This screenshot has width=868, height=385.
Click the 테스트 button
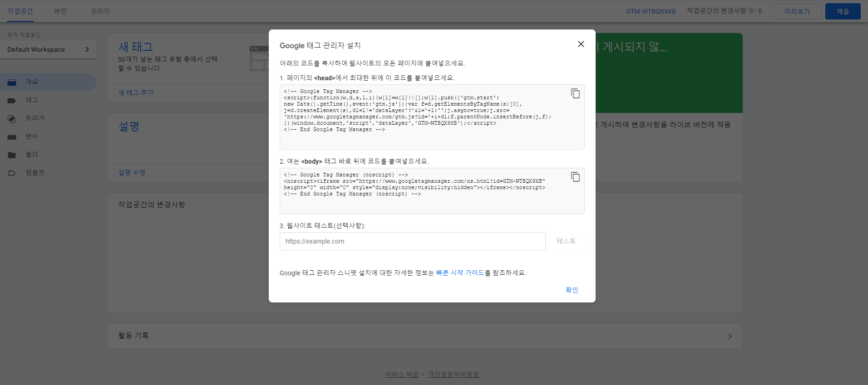coord(566,241)
